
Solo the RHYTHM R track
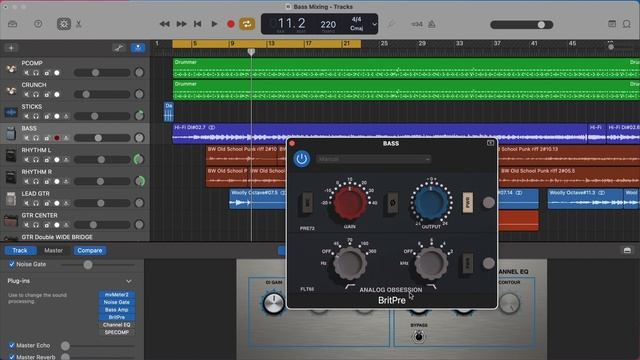pos(36,181)
